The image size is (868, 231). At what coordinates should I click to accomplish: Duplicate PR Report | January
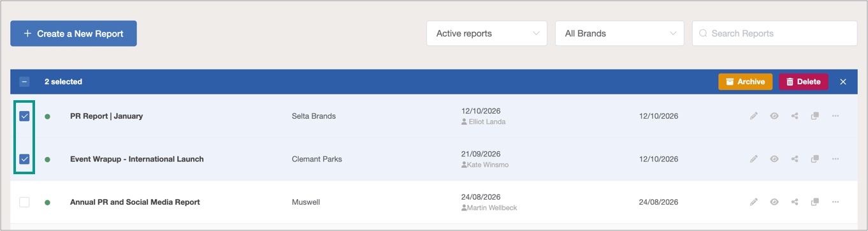click(814, 116)
